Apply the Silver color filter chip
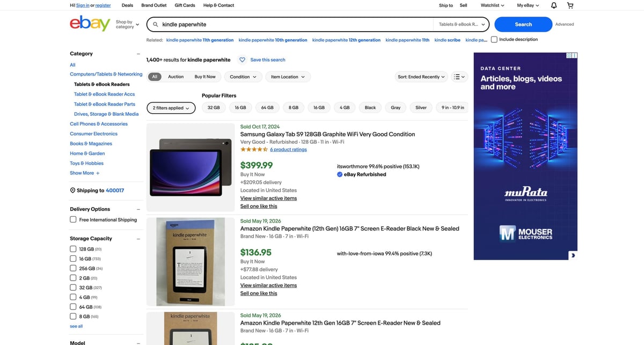Viewport: 644px width, 345px height. pos(421,108)
